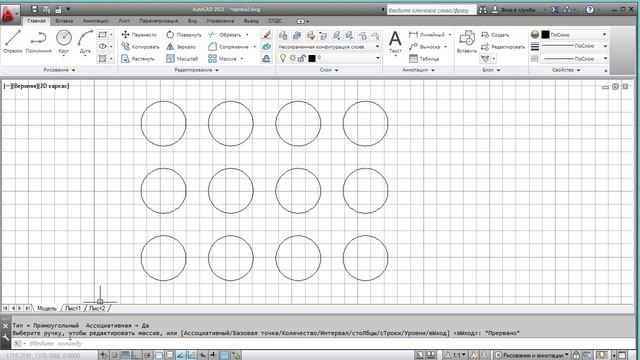Expand the Рисование panel
The height and width of the screenshot is (360, 640).
point(60,70)
